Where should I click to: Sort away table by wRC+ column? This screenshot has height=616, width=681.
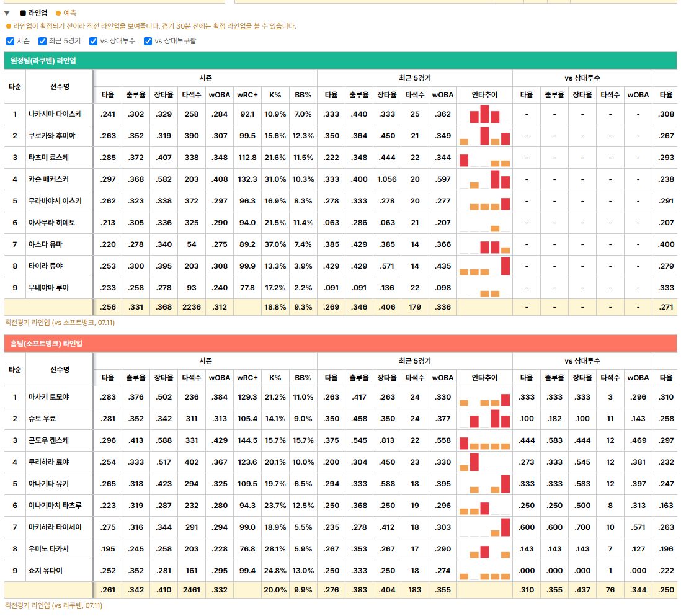tap(247, 95)
